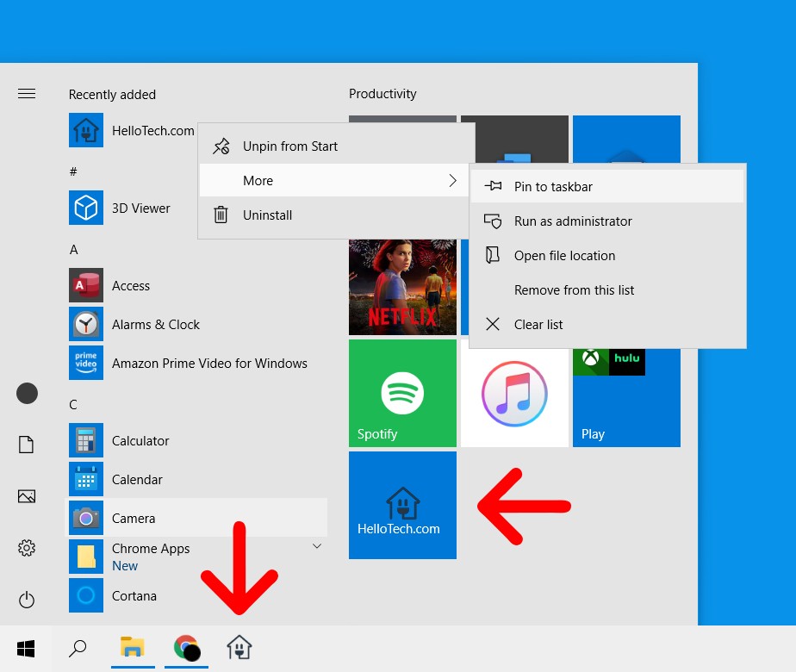Choose Clear list option
Viewport: 796px width, 672px height.
click(x=607, y=324)
